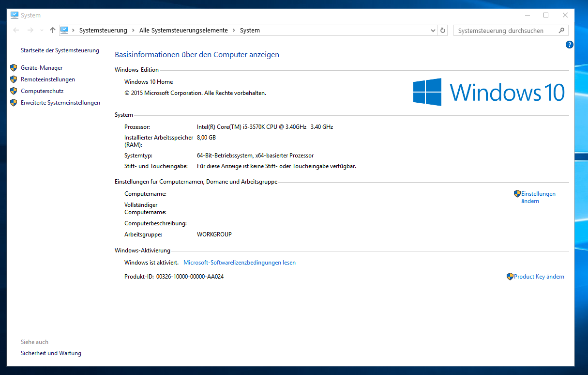Select System breadcrumb in address bar

(250, 31)
